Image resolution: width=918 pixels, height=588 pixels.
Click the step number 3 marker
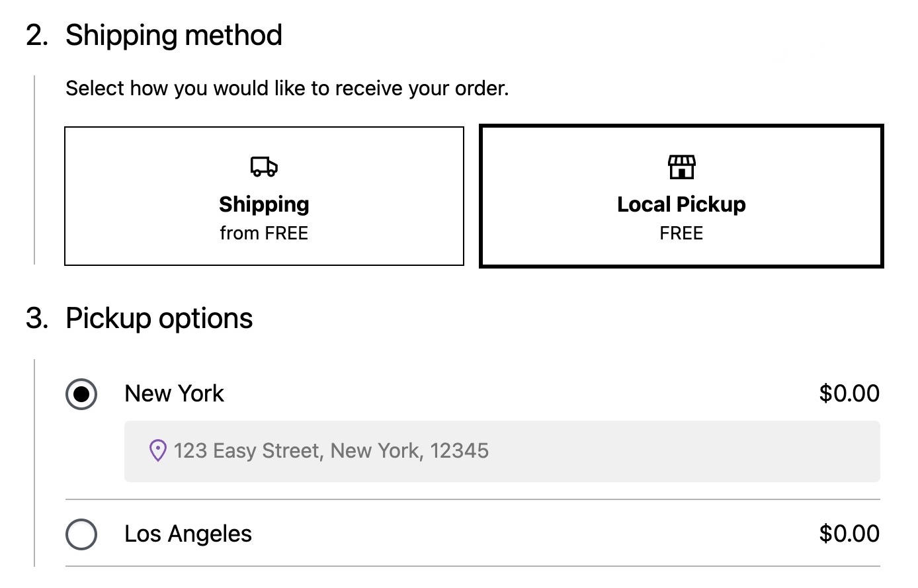pyautogui.click(x=37, y=318)
